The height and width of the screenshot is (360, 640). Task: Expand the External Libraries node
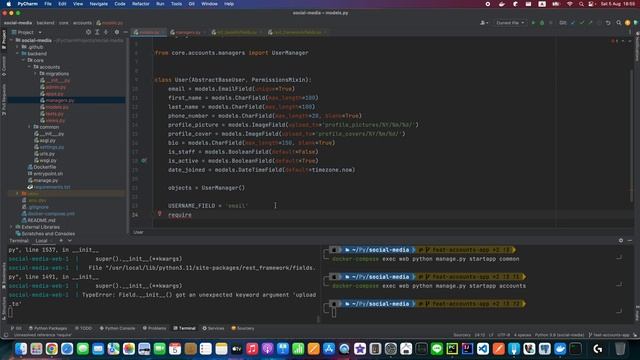[11, 227]
